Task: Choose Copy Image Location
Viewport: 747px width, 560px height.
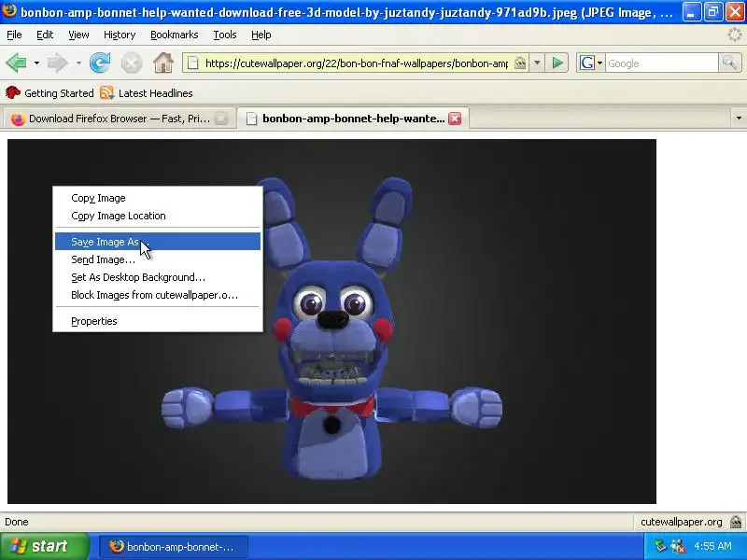Action: click(158, 216)
